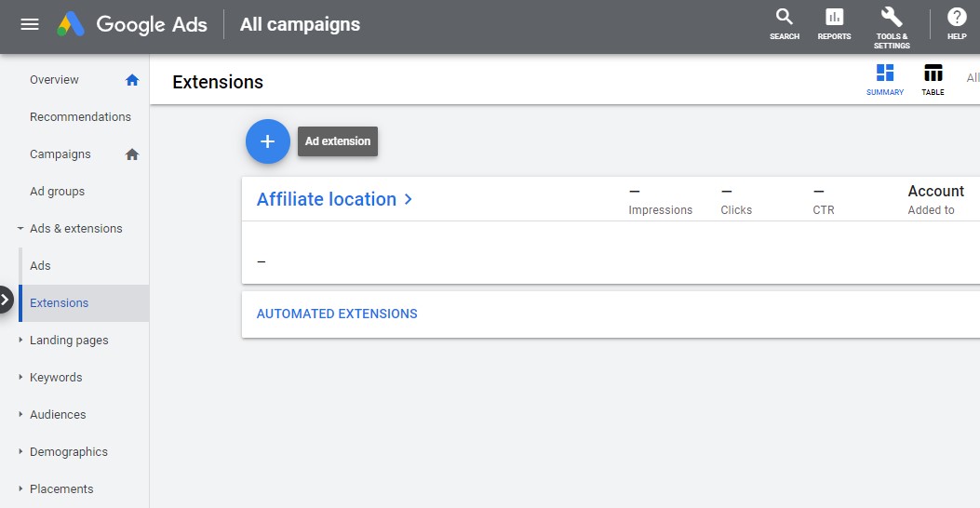Open Tools & Settings wrench icon
Viewport: 980px width, 508px height.
pos(892,18)
